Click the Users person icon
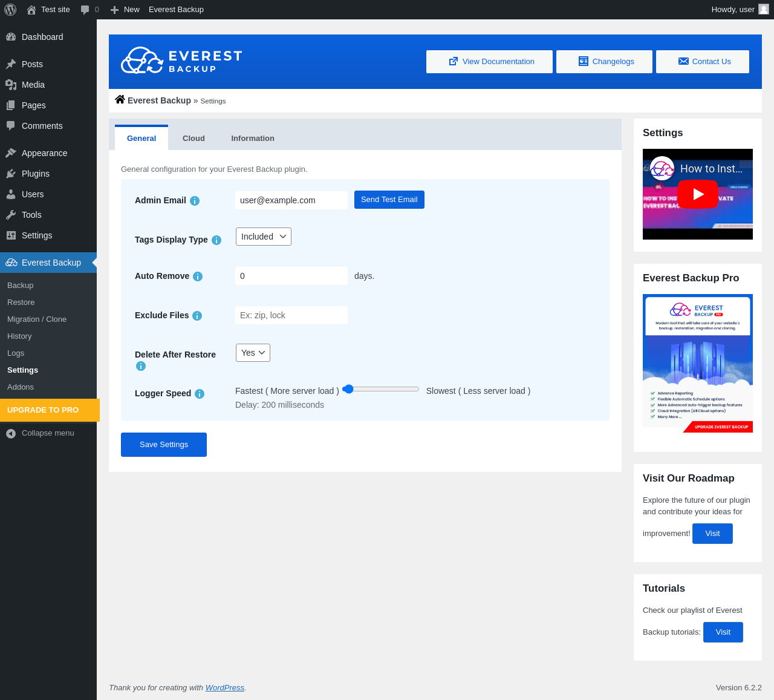The width and height of the screenshot is (774, 700). coord(11,194)
